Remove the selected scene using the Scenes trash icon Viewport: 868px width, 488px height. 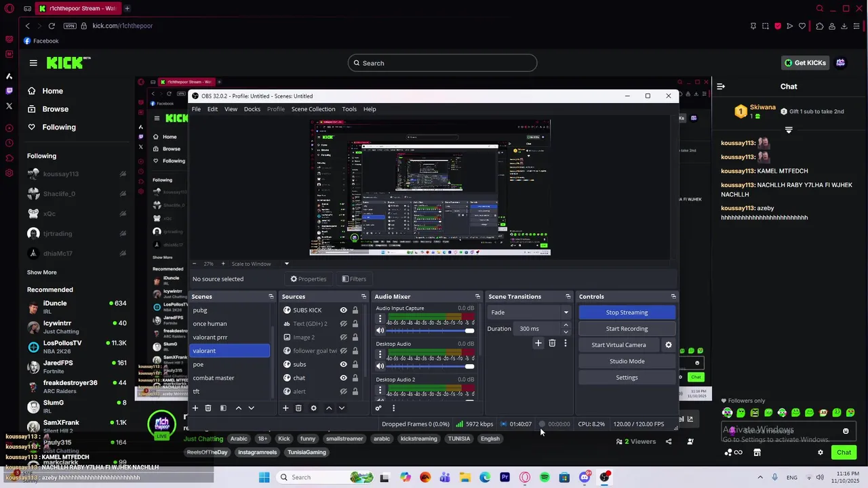(208, 408)
